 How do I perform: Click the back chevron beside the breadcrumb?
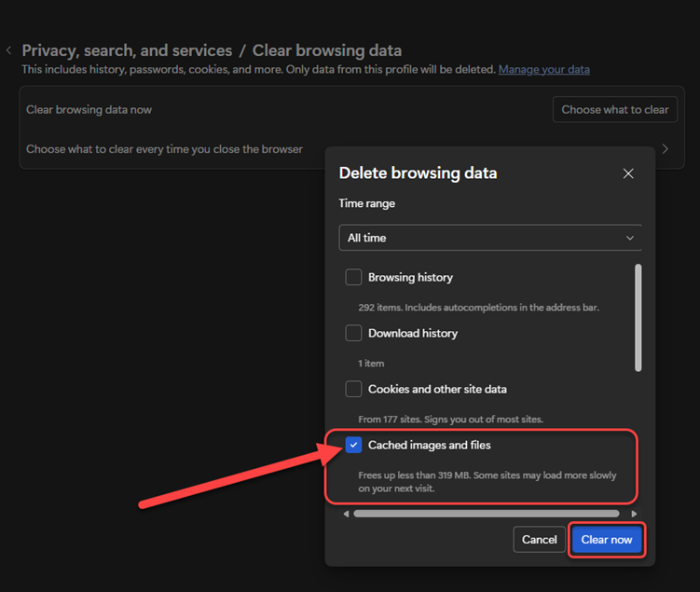tap(9, 50)
